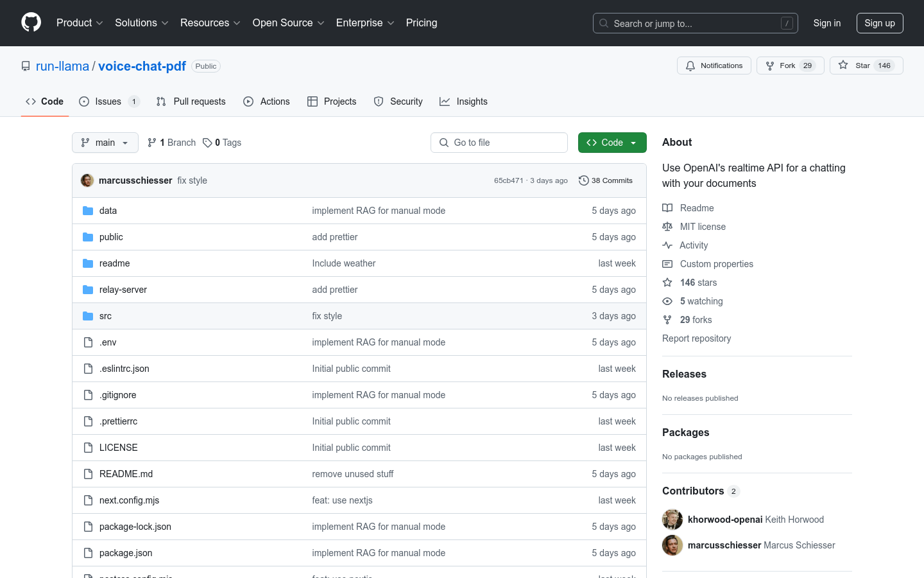The height and width of the screenshot is (578, 924).
Task: Click the branch icon beside 1 Branch
Action: tap(152, 143)
